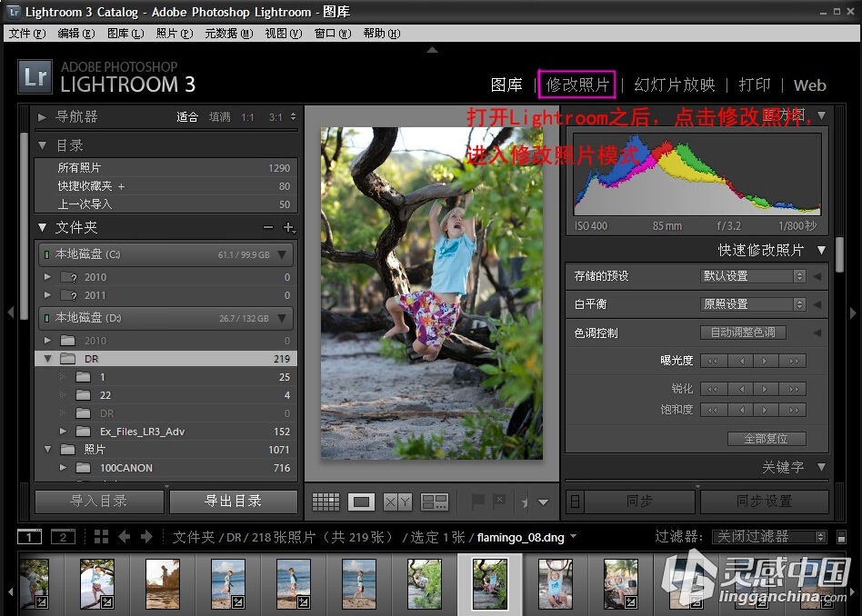Screen dimensions: 862x616
Task: Collapse the 关键字 panel
Action: [821, 467]
